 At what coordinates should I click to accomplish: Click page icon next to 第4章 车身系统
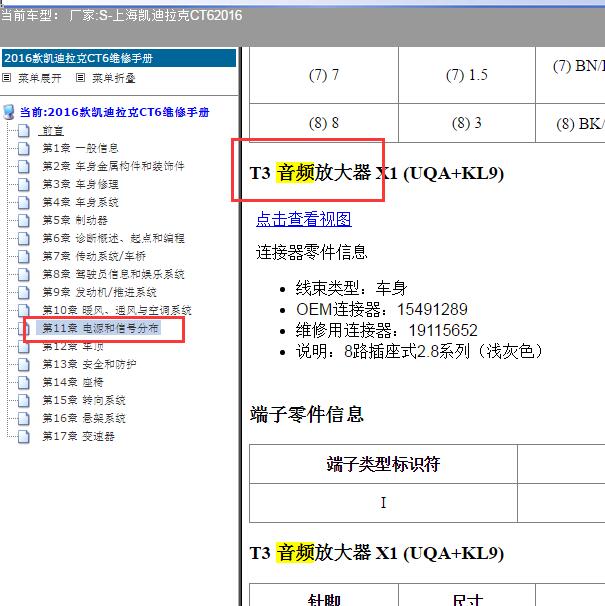pyautogui.click(x=24, y=203)
